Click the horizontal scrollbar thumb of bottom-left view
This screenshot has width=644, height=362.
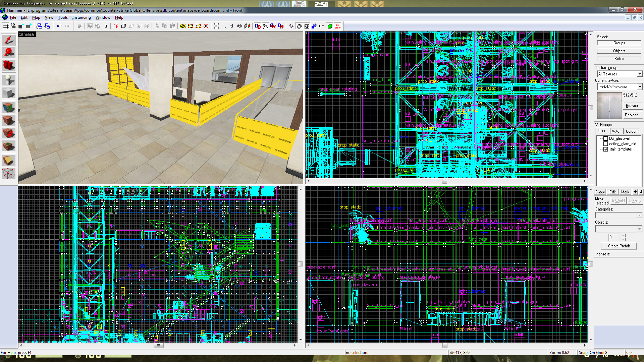coord(158,345)
